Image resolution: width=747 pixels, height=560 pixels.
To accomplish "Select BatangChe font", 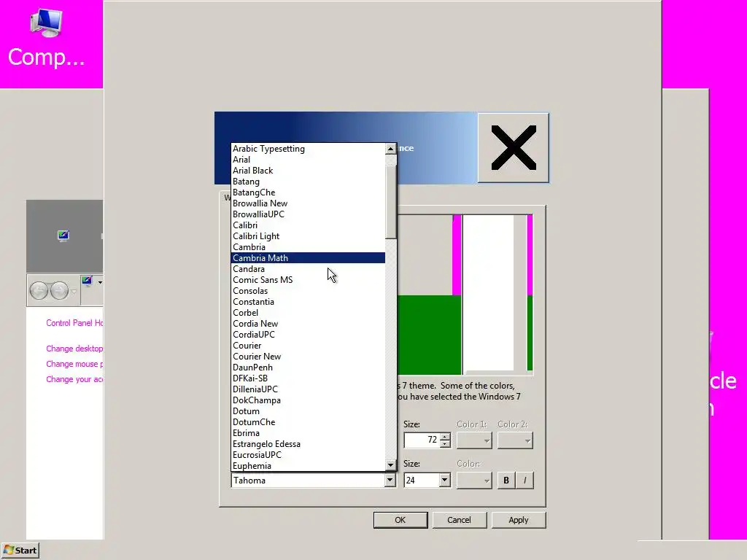I will point(309,192).
